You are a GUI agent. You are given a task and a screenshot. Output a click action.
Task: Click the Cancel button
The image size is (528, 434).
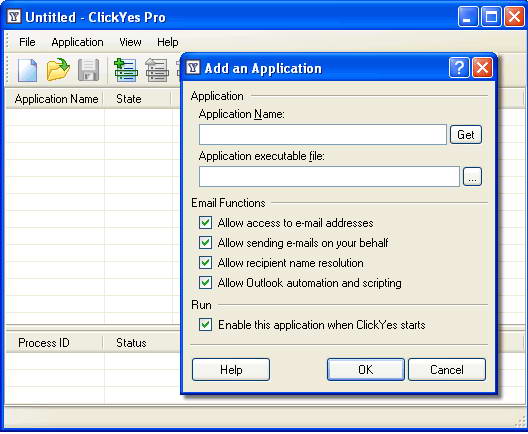point(447,370)
